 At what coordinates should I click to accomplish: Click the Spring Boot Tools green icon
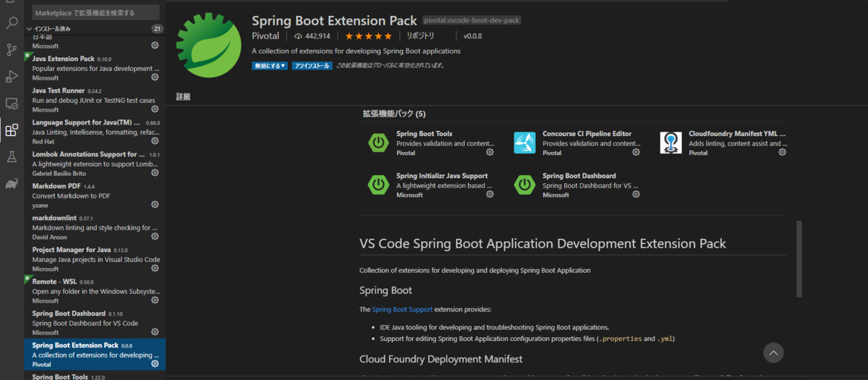coord(378,143)
